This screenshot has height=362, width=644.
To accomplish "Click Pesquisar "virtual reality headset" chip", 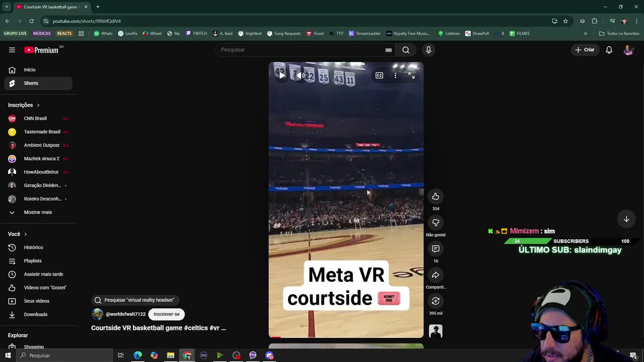I will (x=134, y=300).
